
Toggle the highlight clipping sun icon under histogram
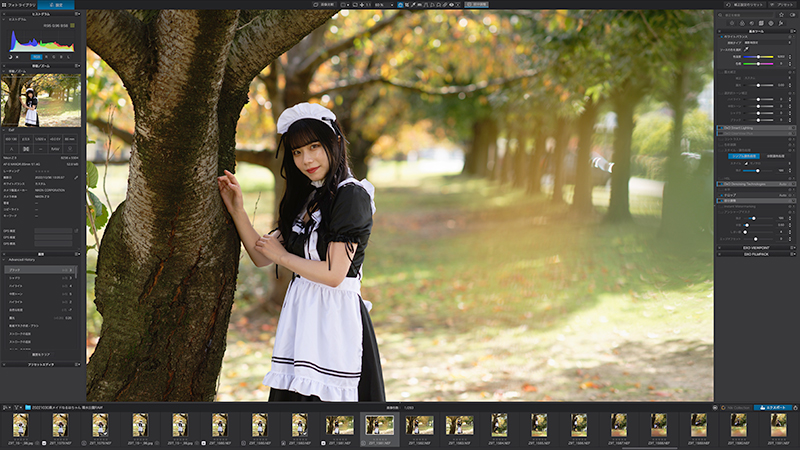click(x=17, y=57)
